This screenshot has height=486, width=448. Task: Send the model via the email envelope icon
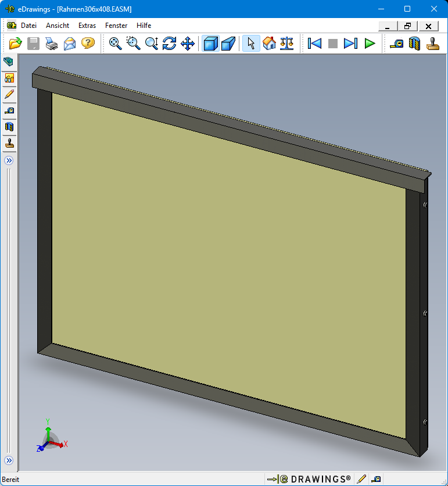pyautogui.click(x=70, y=44)
